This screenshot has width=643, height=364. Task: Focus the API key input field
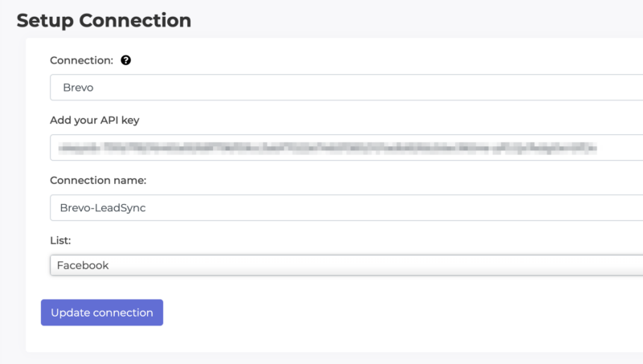(346, 148)
